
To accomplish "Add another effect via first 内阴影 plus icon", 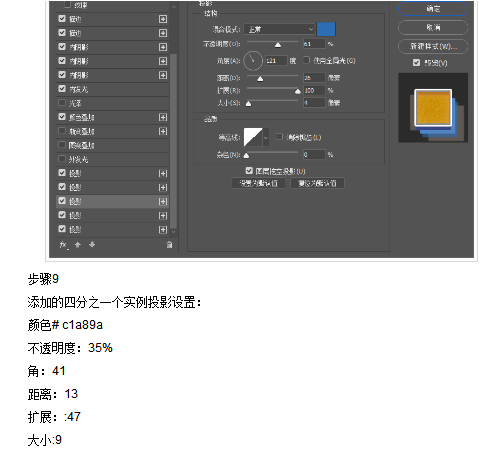I will click(x=163, y=47).
